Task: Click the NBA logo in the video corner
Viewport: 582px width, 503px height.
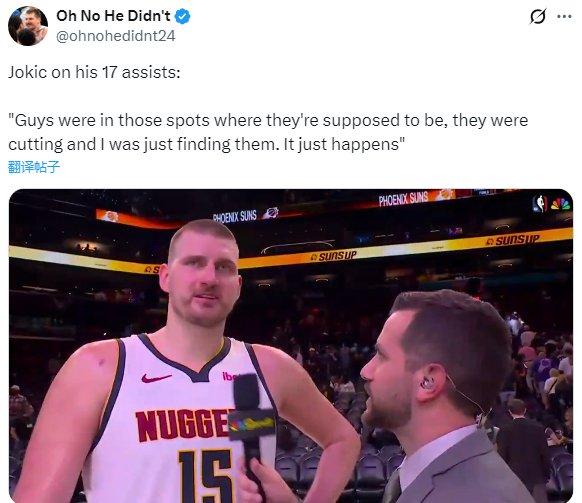Action: pos(540,204)
